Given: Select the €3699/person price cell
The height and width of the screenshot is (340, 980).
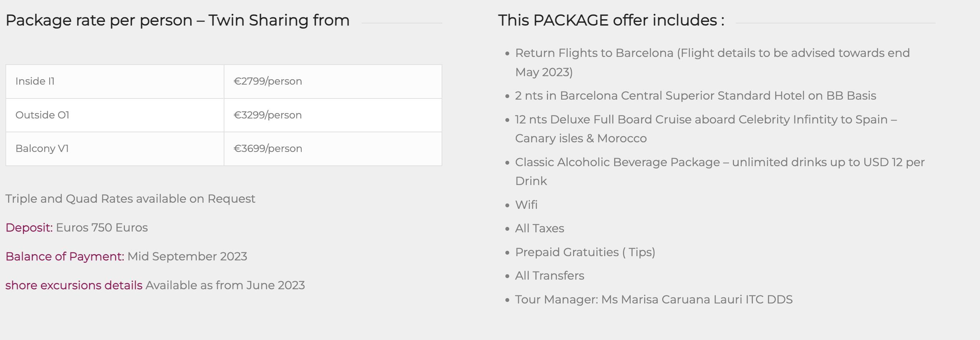Looking at the screenshot, I should pos(333,149).
